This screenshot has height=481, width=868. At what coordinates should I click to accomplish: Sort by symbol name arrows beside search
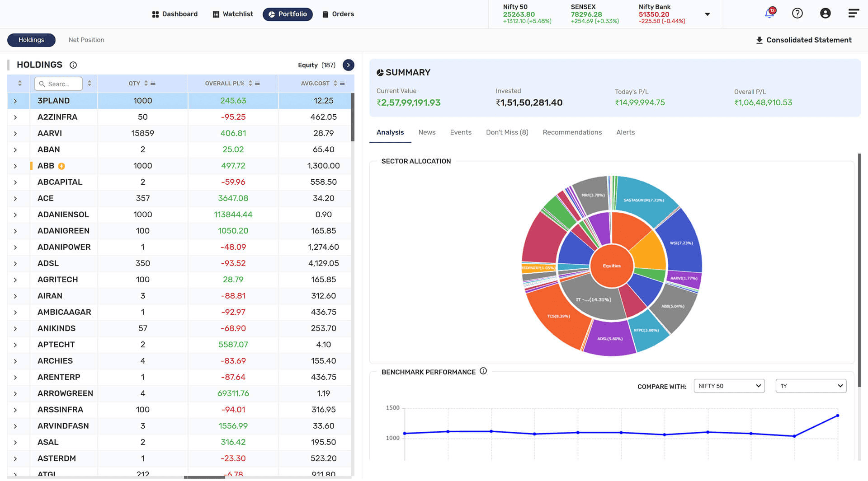[90, 84]
